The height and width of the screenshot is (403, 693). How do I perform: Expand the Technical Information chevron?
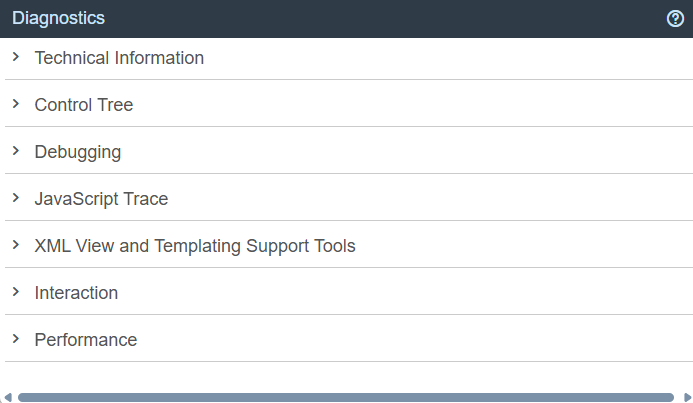click(x=16, y=57)
